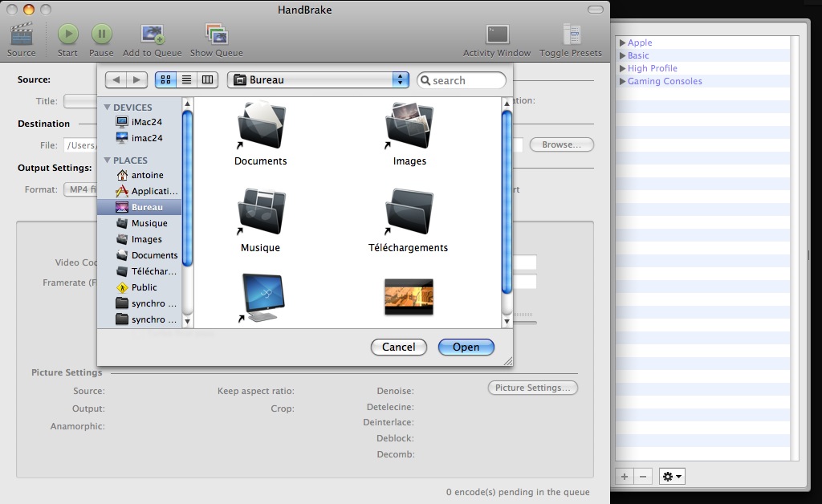
Task: Select the Téléchargements folder icon in the file grid
Action: (409, 212)
